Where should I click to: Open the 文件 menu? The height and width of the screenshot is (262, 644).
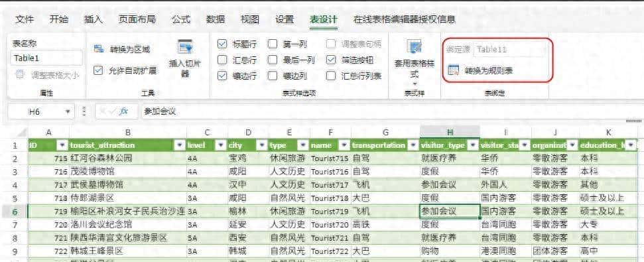(x=25, y=19)
